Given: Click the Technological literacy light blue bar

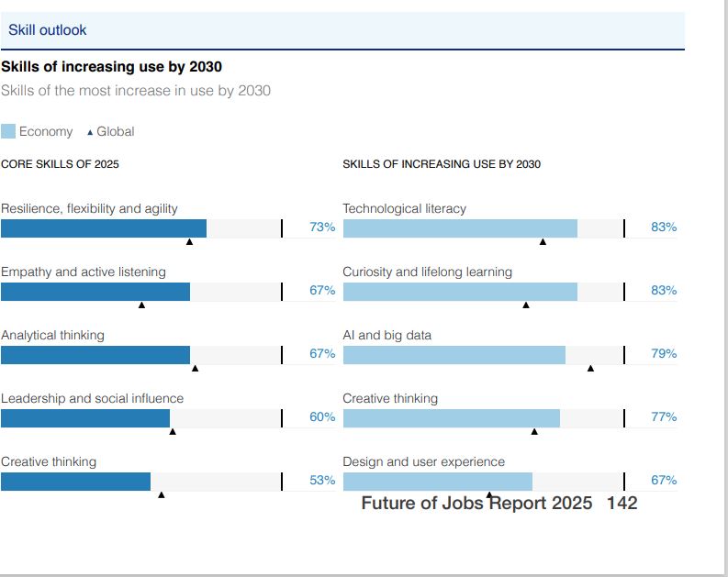Looking at the screenshot, I should pyautogui.click(x=459, y=228).
